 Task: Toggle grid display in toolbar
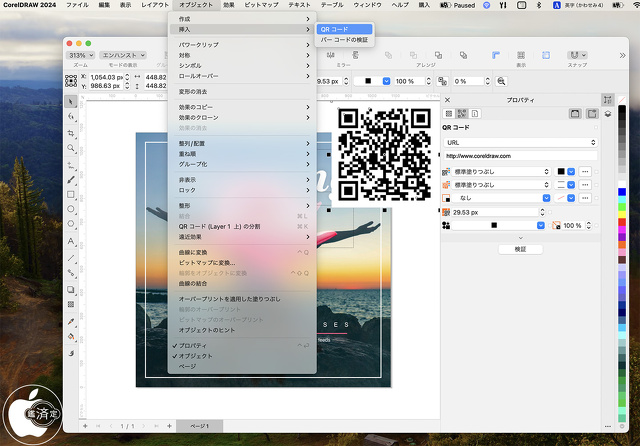coord(521,55)
